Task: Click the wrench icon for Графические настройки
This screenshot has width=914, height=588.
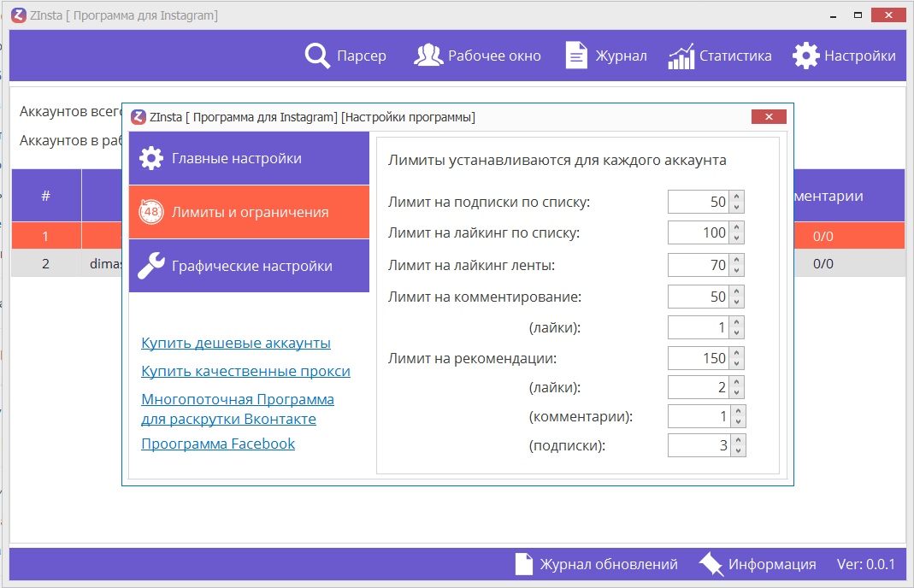Action: tap(151, 266)
